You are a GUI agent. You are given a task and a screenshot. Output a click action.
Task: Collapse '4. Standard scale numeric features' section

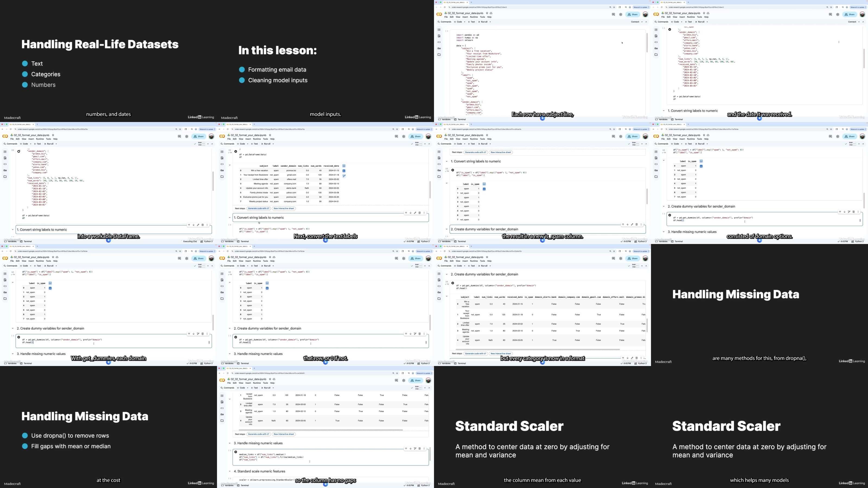tap(230, 471)
